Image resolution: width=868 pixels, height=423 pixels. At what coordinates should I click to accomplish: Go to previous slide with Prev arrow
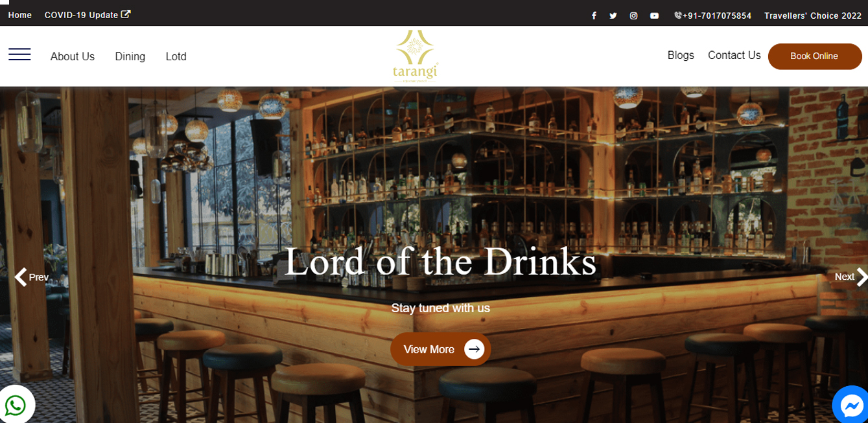pyautogui.click(x=32, y=277)
